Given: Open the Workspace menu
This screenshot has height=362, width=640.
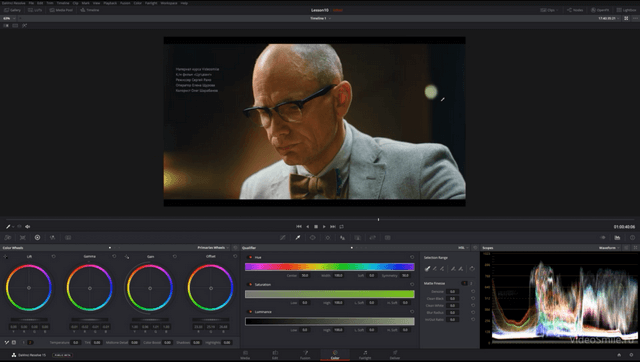Looking at the screenshot, I should pos(169,3).
